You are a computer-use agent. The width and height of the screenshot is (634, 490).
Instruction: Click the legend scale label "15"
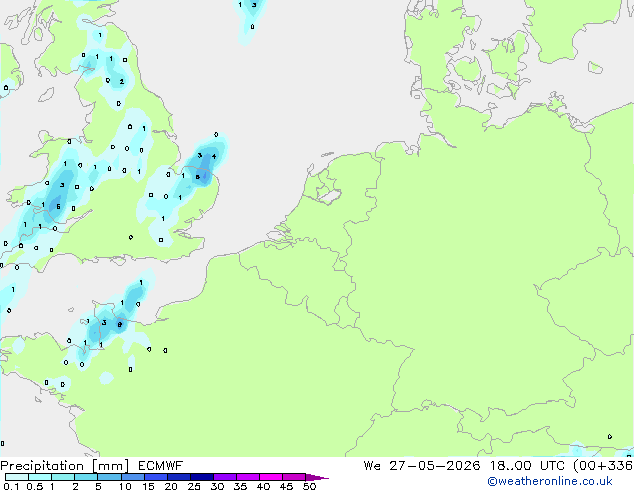pos(148,486)
